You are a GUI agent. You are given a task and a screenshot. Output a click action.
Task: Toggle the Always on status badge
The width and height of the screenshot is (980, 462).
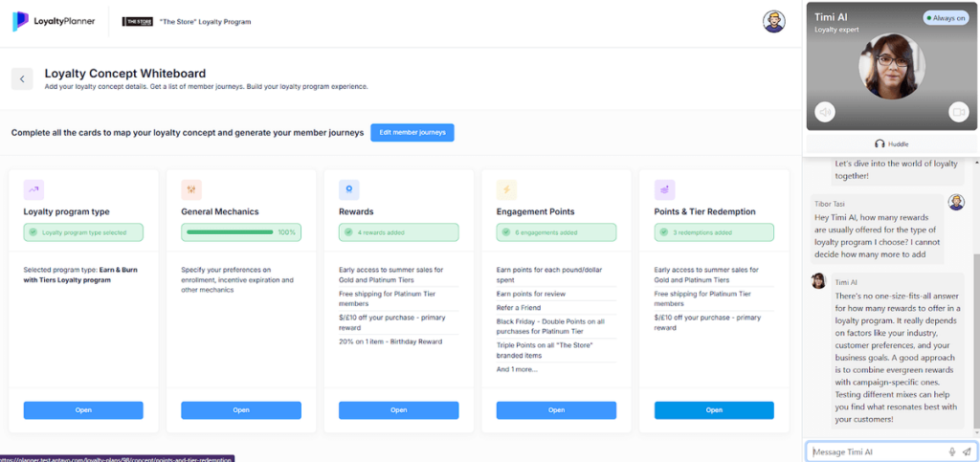[947, 18]
